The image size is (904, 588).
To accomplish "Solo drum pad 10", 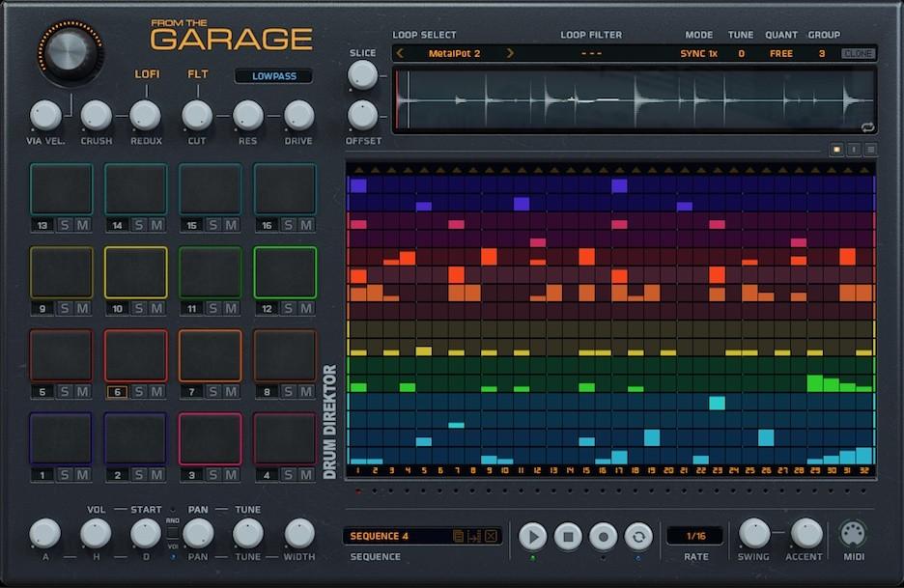I will 139,309.
